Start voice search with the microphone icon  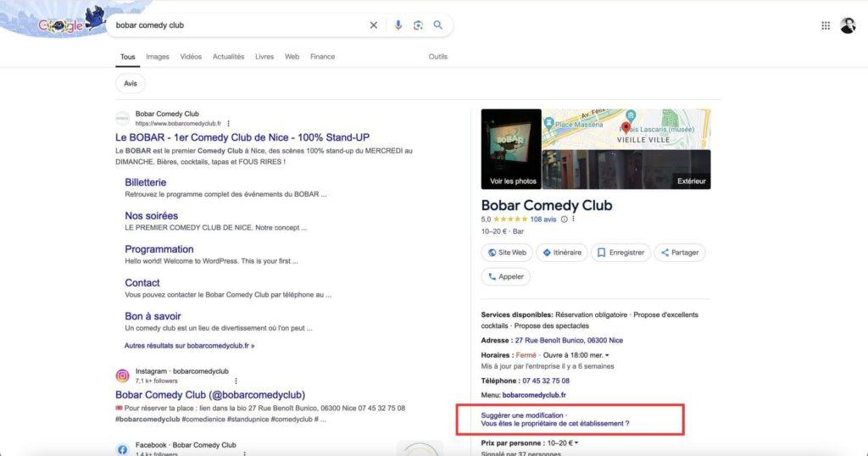[398, 25]
